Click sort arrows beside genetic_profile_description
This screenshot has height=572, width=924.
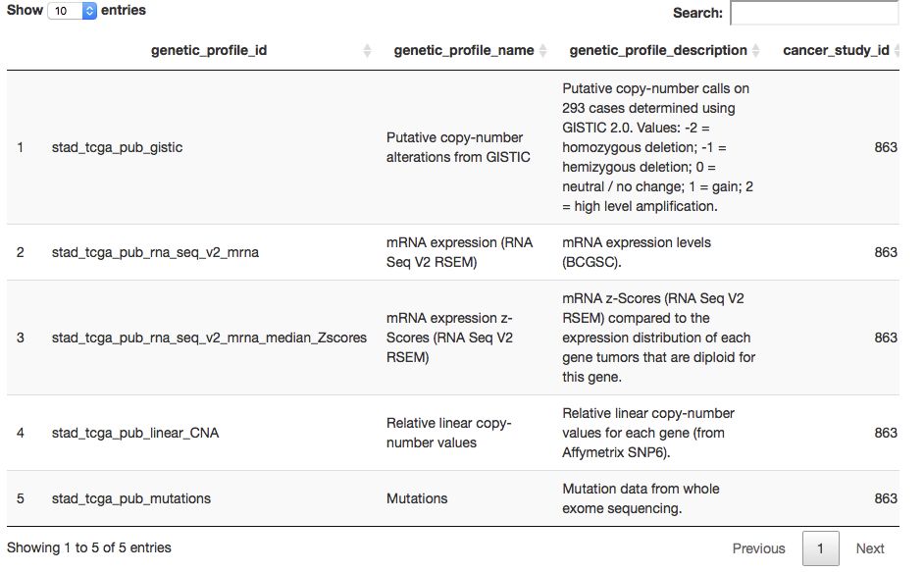pos(756,51)
